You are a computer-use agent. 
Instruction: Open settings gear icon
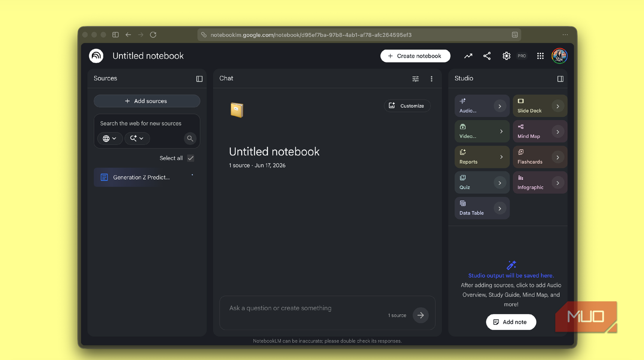click(507, 56)
